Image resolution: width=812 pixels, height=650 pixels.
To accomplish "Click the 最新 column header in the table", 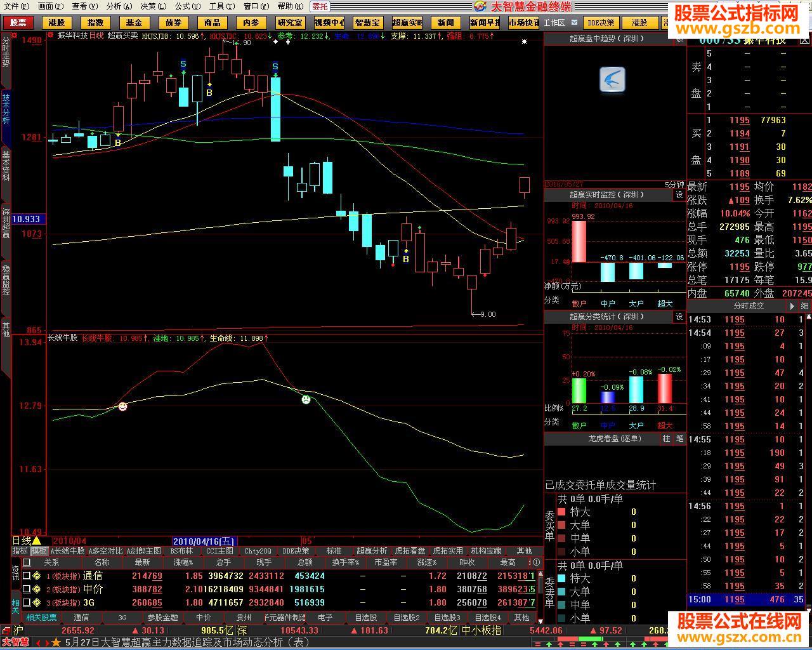I will [x=142, y=562].
